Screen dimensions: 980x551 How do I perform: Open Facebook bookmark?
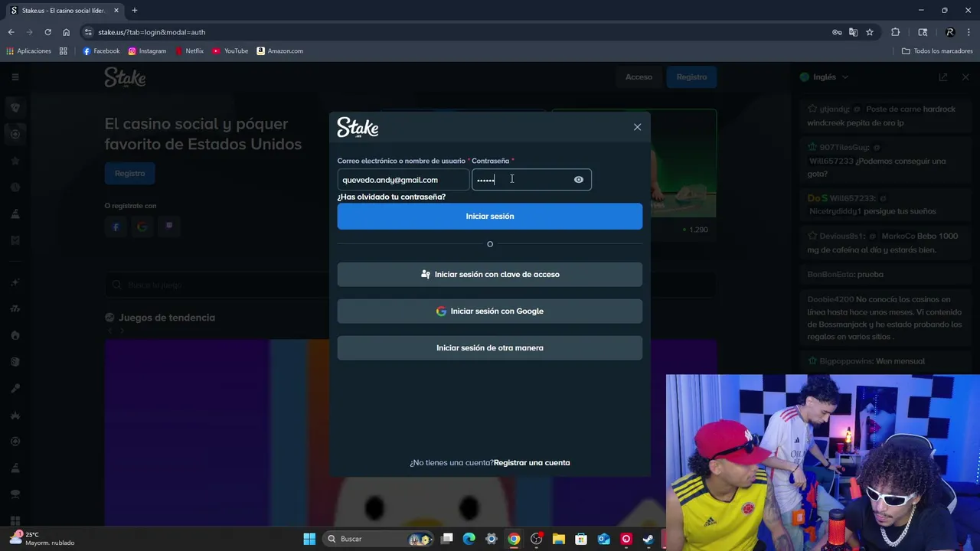[x=101, y=51]
